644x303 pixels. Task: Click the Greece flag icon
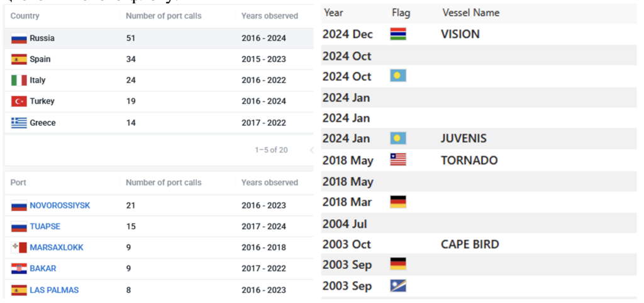click(19, 123)
